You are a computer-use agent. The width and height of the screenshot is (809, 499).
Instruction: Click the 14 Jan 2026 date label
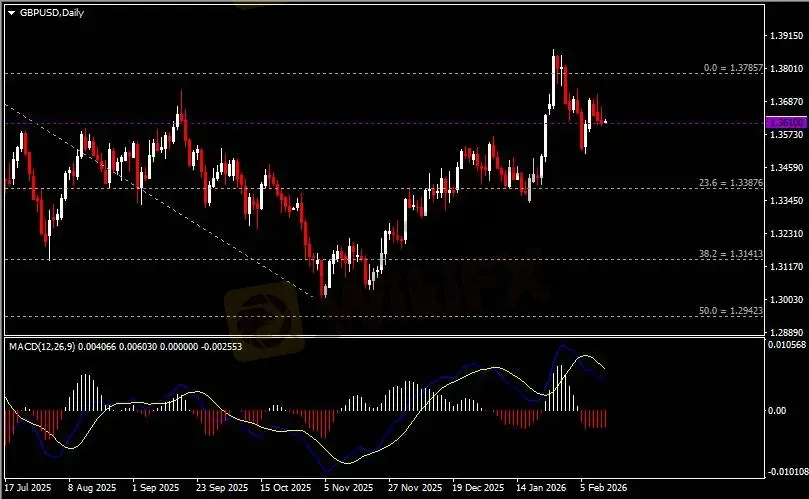541,488
